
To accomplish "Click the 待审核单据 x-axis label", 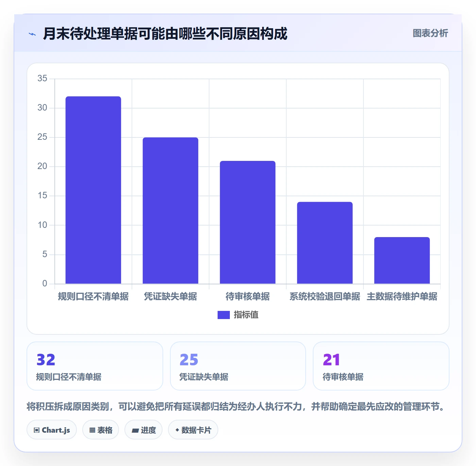I will tap(248, 297).
